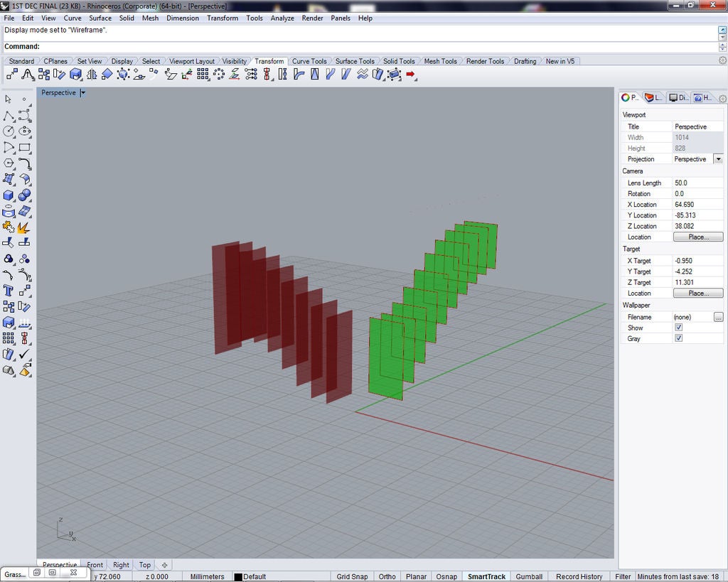
Task: Select the Rectangle tool in left sidebar
Action: (25, 148)
